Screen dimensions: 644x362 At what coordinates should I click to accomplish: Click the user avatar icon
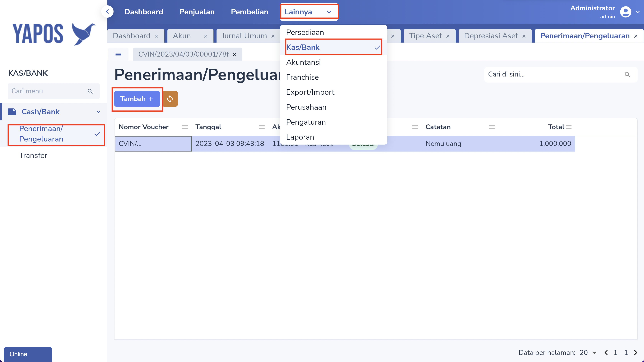tap(626, 12)
